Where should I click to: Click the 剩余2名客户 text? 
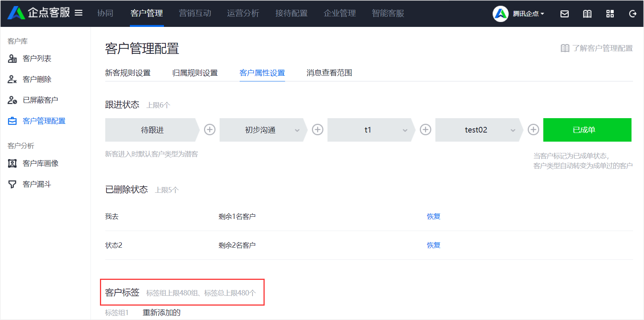(237, 245)
